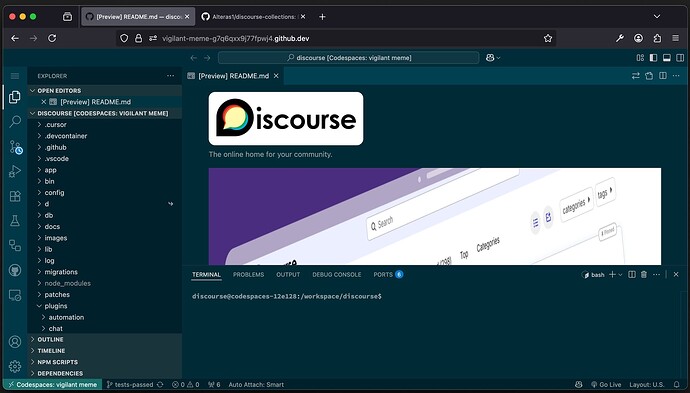Split the terminal pane
The height and width of the screenshot is (393, 690).
point(632,275)
